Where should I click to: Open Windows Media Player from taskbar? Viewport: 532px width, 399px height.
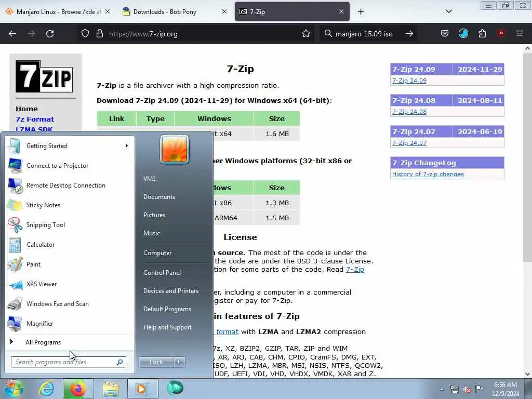coord(142,389)
